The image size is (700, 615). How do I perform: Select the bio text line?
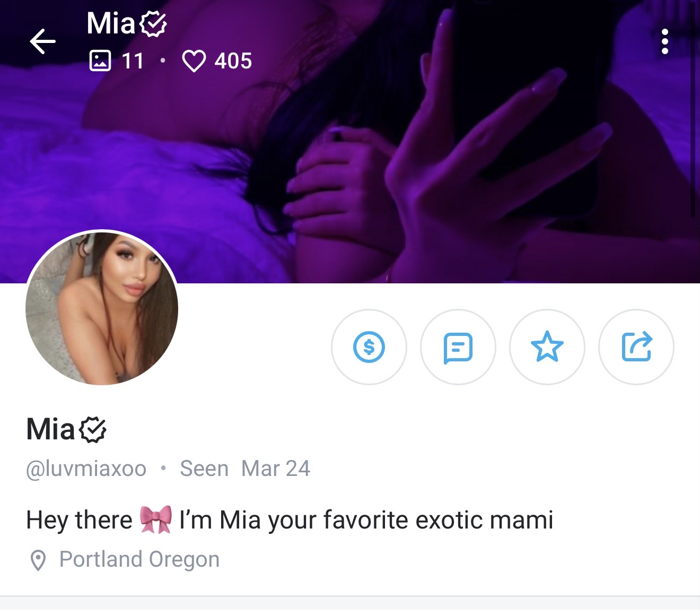point(290,519)
